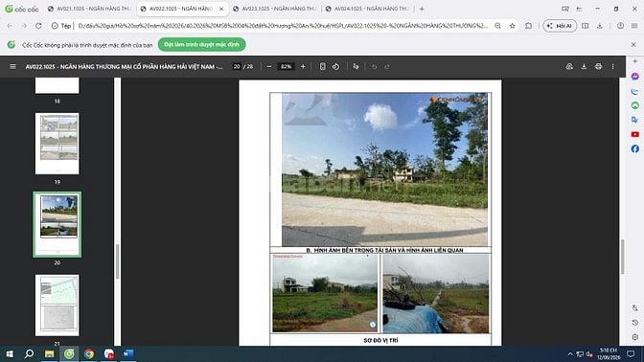This screenshot has width=644, height=362.
Task: Open the PDF annotation draw tool
Action: point(356,66)
